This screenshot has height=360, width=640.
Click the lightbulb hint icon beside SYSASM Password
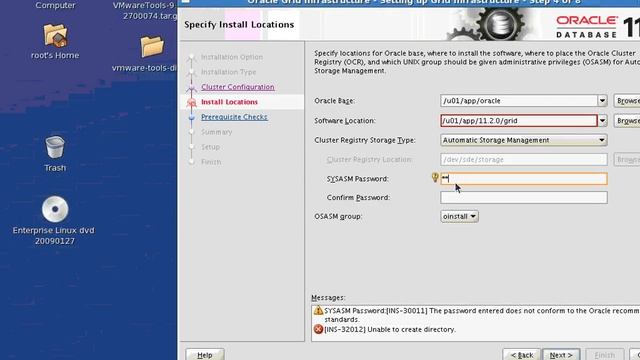tap(435, 178)
